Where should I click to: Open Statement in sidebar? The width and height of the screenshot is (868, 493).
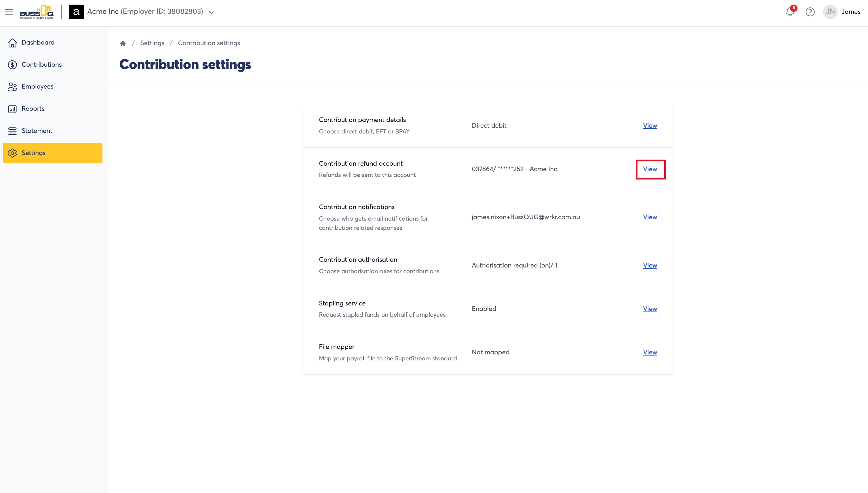(x=53, y=131)
